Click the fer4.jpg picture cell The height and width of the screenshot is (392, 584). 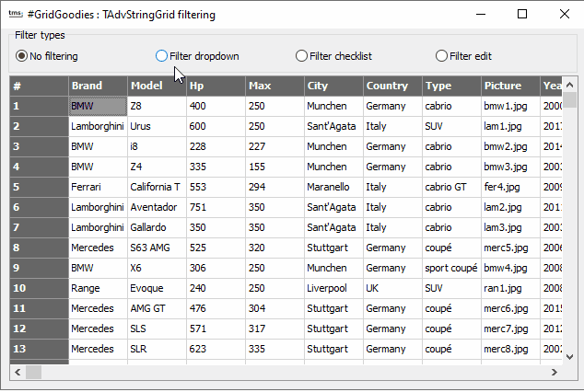tap(510, 187)
